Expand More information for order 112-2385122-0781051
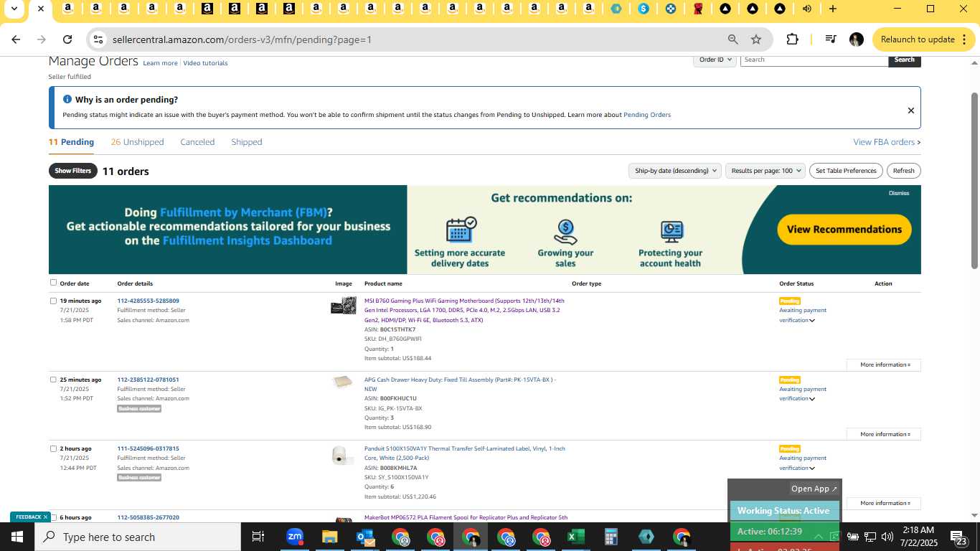This screenshot has width=980, height=551. (884, 434)
